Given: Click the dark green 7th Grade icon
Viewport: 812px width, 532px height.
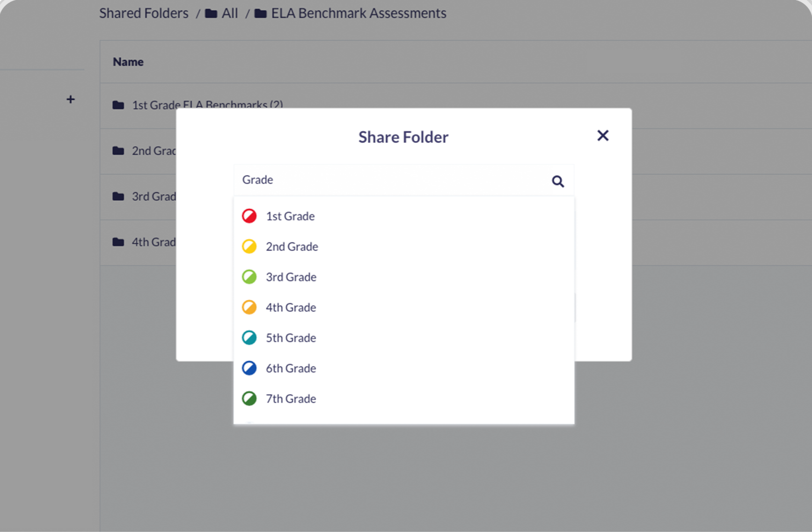Looking at the screenshot, I should coord(249,399).
